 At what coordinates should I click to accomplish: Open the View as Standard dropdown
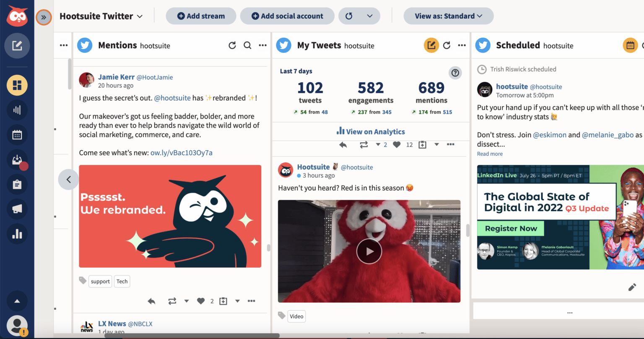click(448, 16)
